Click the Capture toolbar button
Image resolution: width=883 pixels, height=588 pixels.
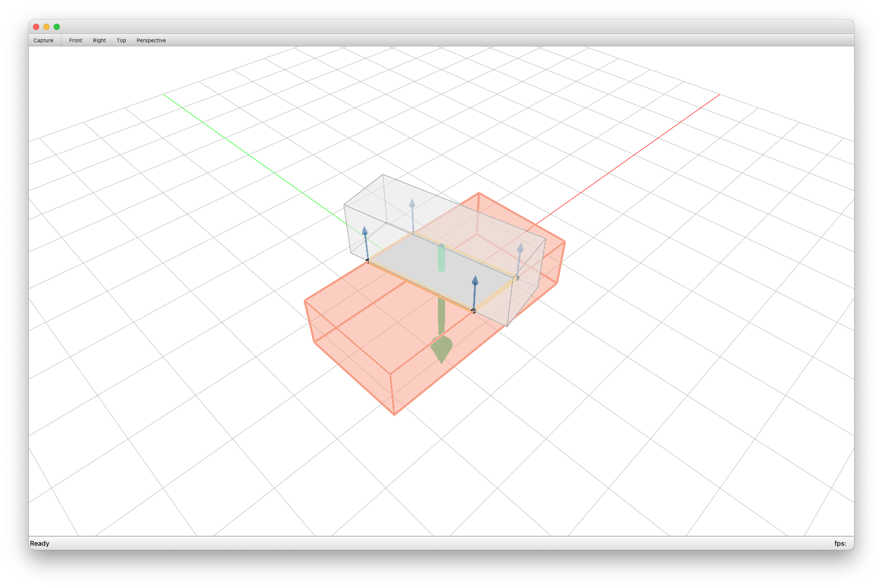tap(43, 40)
